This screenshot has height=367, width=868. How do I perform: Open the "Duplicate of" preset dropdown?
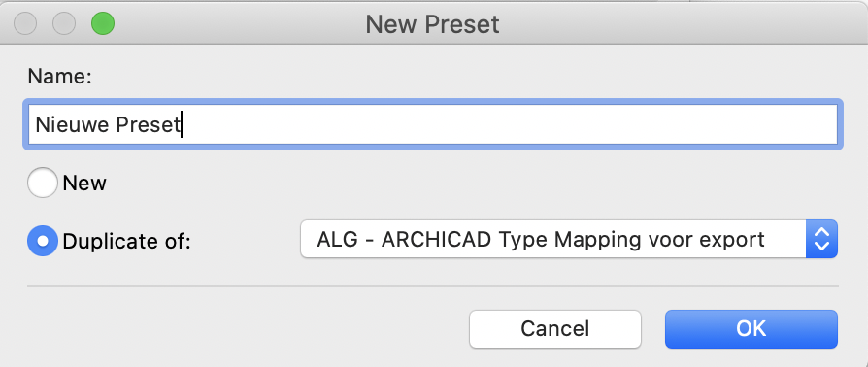click(x=569, y=239)
